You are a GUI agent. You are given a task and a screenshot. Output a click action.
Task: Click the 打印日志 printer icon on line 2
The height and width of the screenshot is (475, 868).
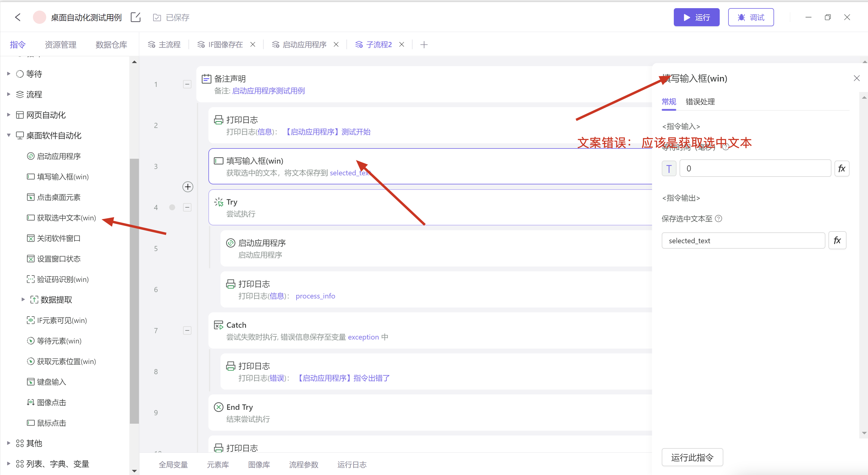(218, 120)
